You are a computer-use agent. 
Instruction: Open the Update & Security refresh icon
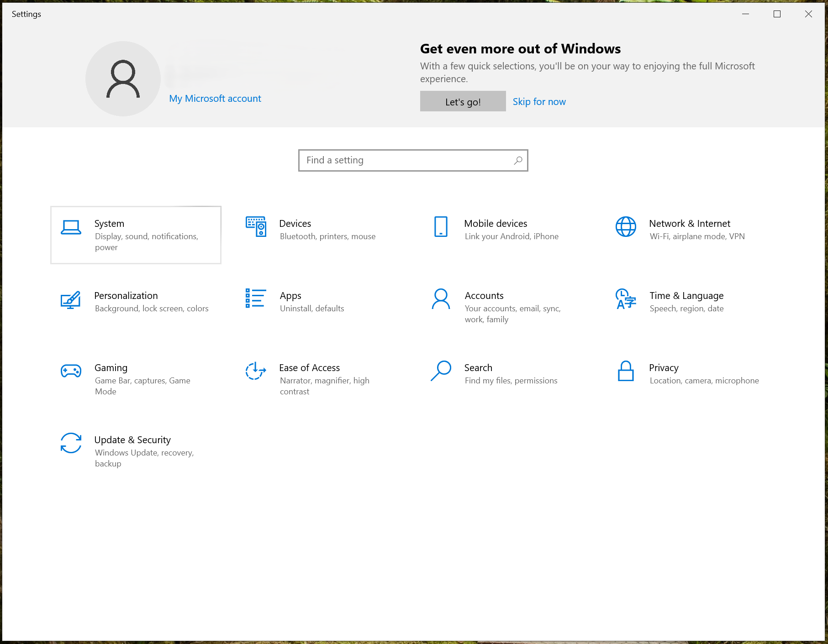point(71,443)
